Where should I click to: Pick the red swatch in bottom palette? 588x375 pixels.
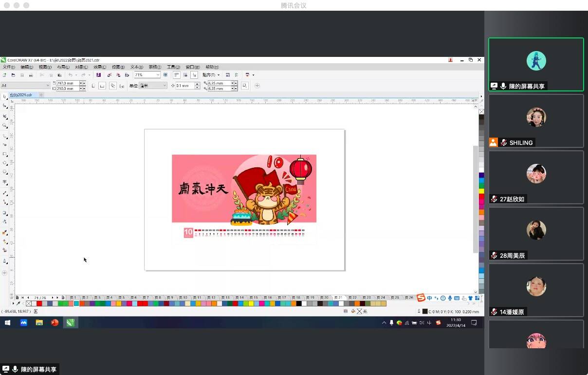click(x=39, y=304)
